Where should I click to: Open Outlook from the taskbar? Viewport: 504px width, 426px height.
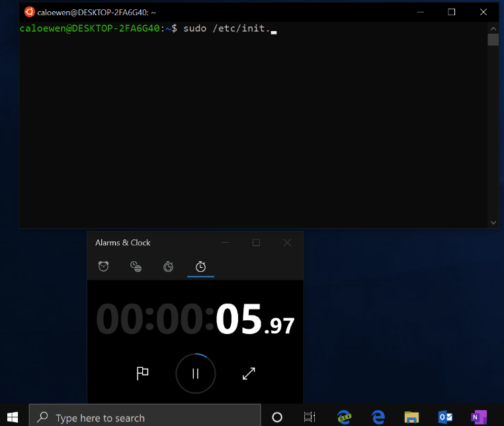point(445,417)
